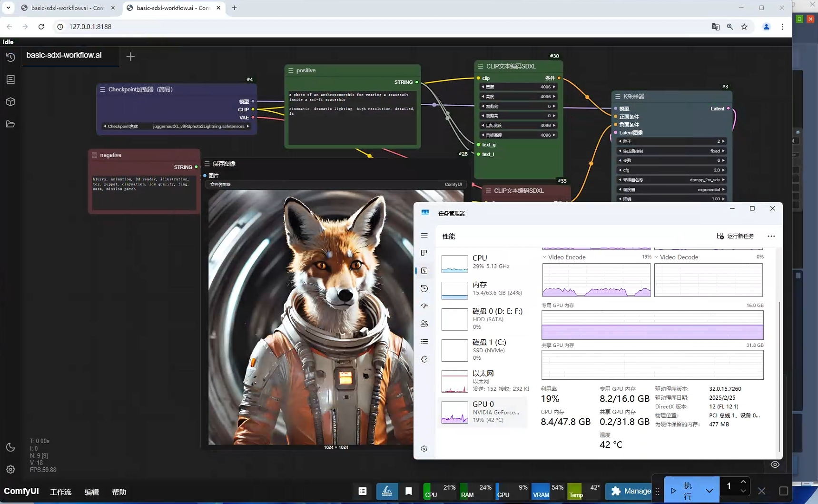Screen dimensions: 818x504
Task: Click 运行新任务 in Task Manager
Action: point(735,236)
